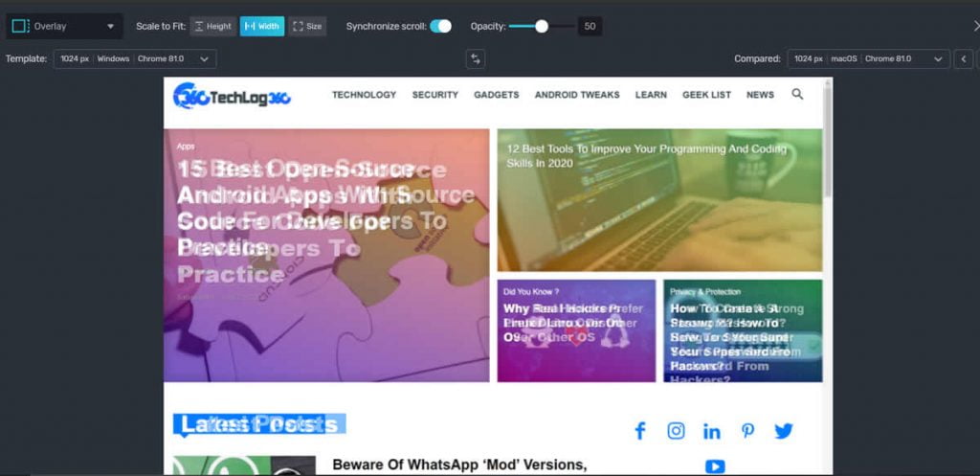Screen dimensions: 980x476
Task: Click the LinkedIn social icon
Action: (711, 431)
